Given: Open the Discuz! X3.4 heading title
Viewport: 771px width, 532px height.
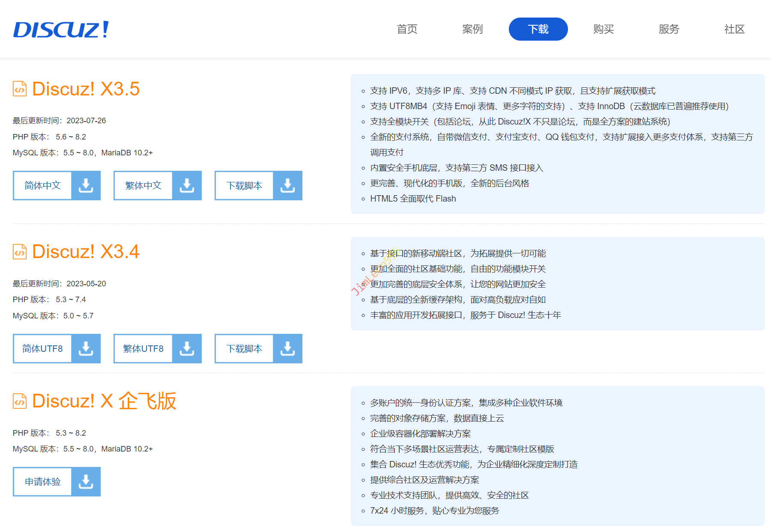Looking at the screenshot, I should 86,252.
